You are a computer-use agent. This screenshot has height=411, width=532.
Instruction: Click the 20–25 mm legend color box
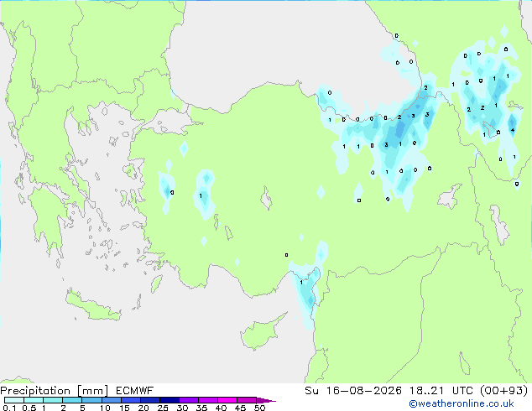149,400
